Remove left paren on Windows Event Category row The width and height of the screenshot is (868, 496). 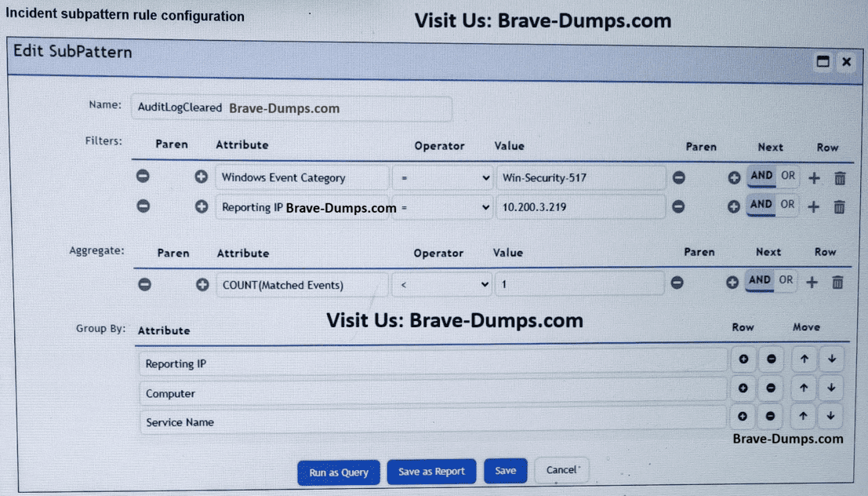point(143,177)
